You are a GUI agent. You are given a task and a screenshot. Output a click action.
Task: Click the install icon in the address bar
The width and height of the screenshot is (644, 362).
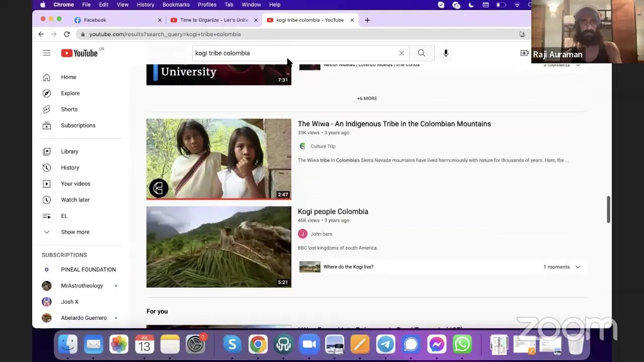[x=522, y=34]
